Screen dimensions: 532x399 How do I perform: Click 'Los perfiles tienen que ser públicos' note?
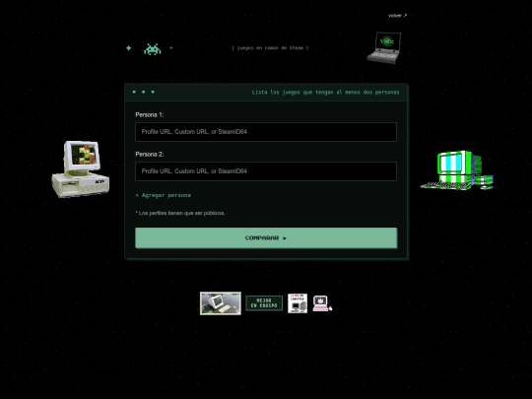180,213
